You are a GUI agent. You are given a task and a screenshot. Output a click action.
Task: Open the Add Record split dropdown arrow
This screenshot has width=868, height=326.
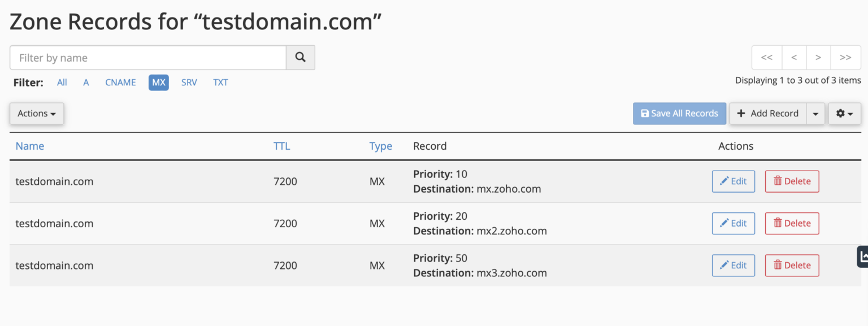[x=815, y=113]
